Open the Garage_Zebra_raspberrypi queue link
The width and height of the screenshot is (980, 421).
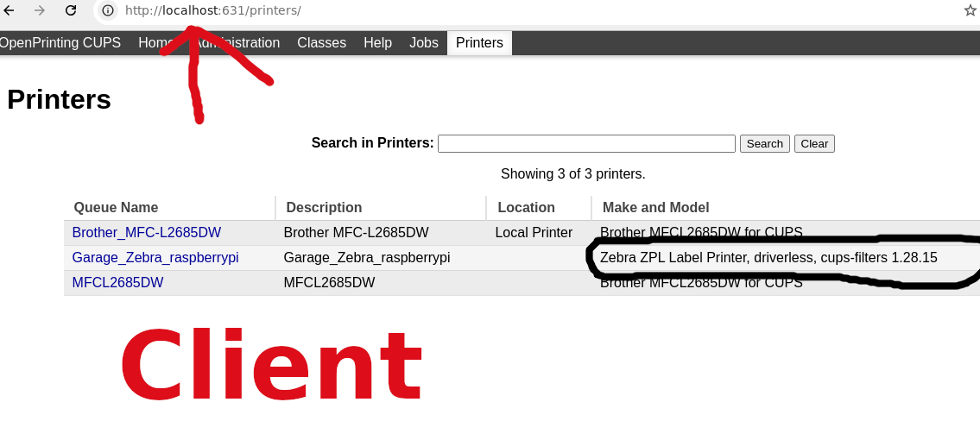155,258
